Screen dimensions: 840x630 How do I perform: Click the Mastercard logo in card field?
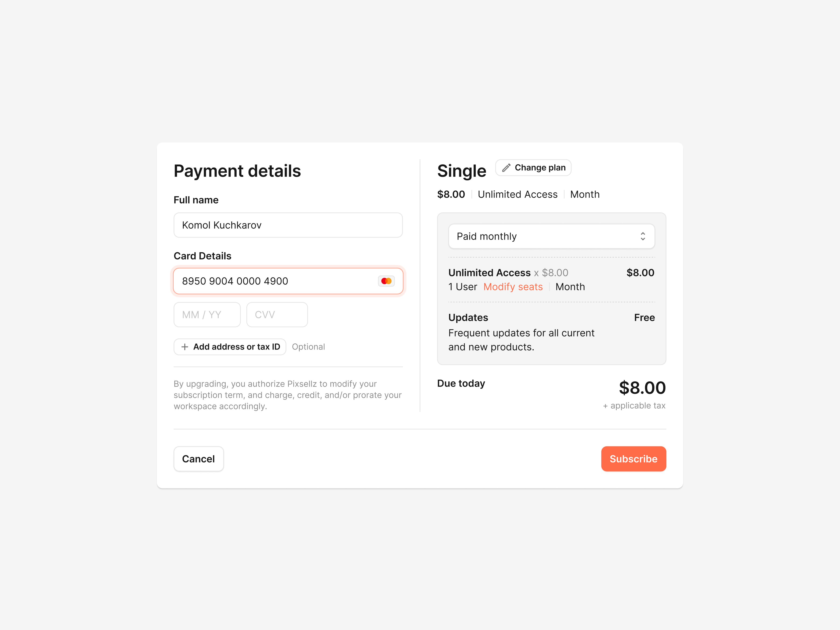[386, 281]
